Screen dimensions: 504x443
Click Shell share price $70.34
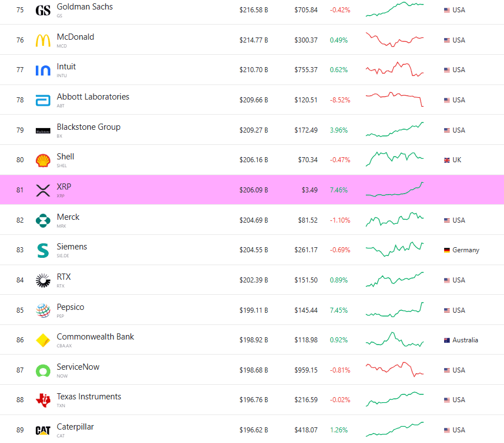coord(308,160)
